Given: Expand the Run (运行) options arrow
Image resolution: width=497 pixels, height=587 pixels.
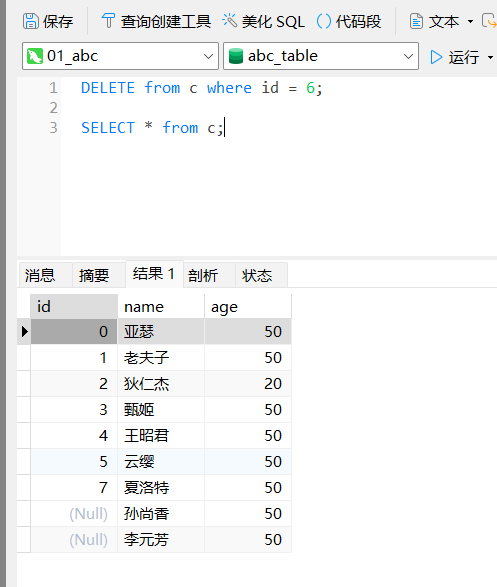Looking at the screenshot, I should point(490,58).
